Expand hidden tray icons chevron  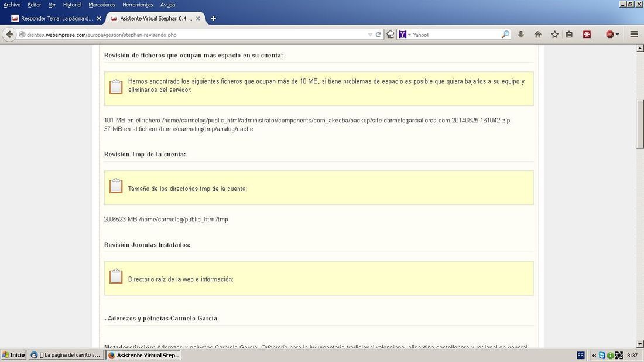(594, 356)
